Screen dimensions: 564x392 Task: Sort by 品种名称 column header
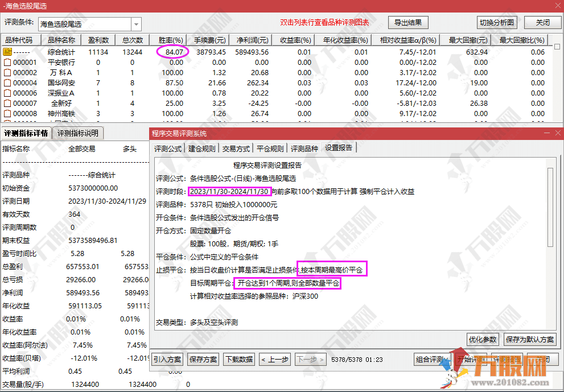pyautogui.click(x=61, y=40)
